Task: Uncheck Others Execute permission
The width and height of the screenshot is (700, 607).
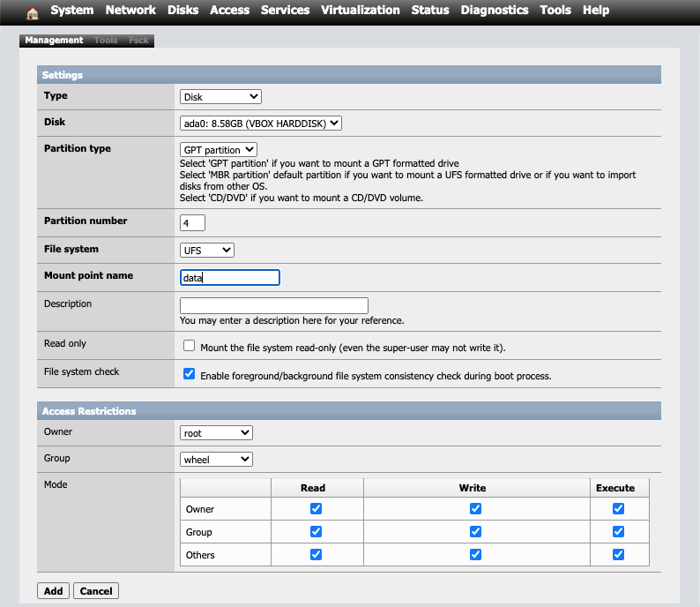Action: (618, 554)
